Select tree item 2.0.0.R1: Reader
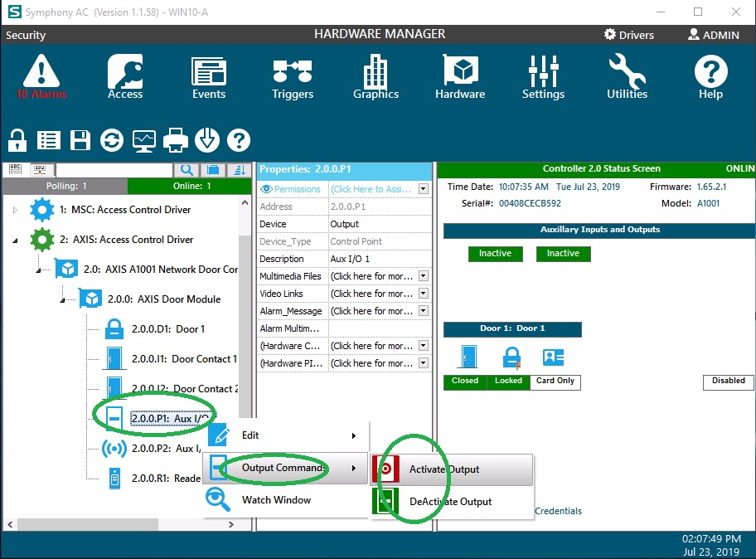756x559 pixels. (167, 479)
